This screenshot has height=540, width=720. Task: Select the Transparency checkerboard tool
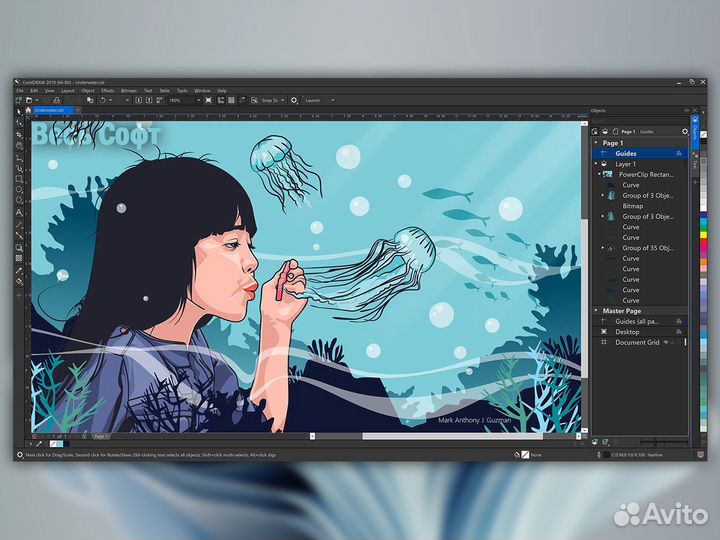[19, 259]
